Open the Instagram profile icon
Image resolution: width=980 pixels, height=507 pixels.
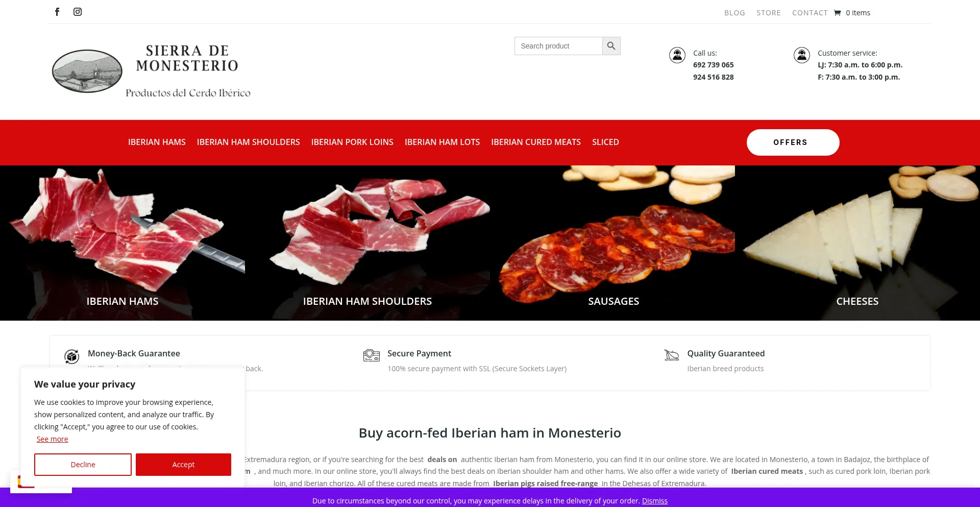coord(78,12)
